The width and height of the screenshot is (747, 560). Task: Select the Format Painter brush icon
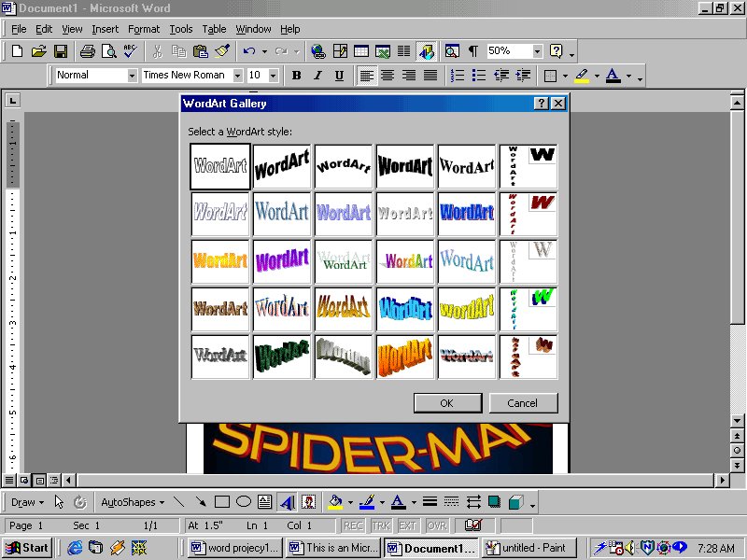222,51
